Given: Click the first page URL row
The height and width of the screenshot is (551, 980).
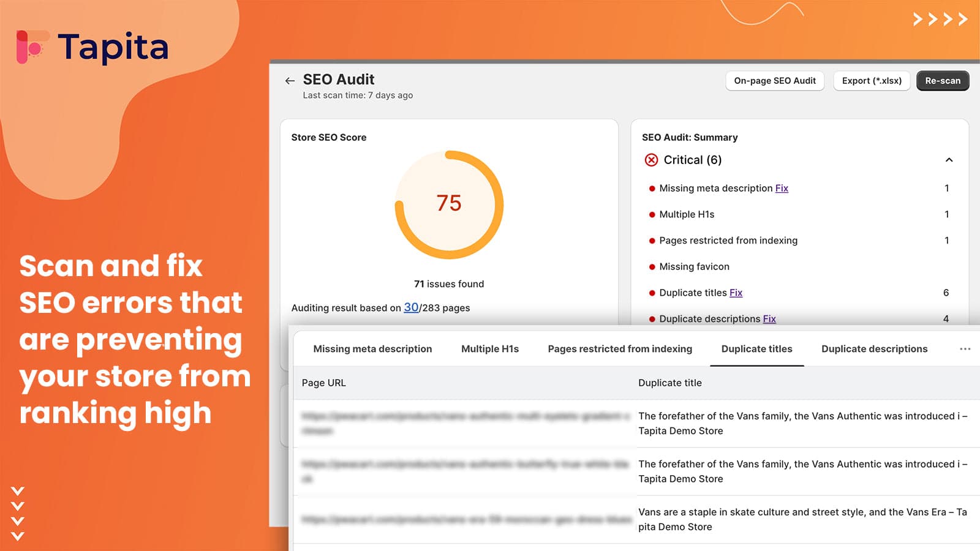Looking at the screenshot, I should pyautogui.click(x=466, y=423).
